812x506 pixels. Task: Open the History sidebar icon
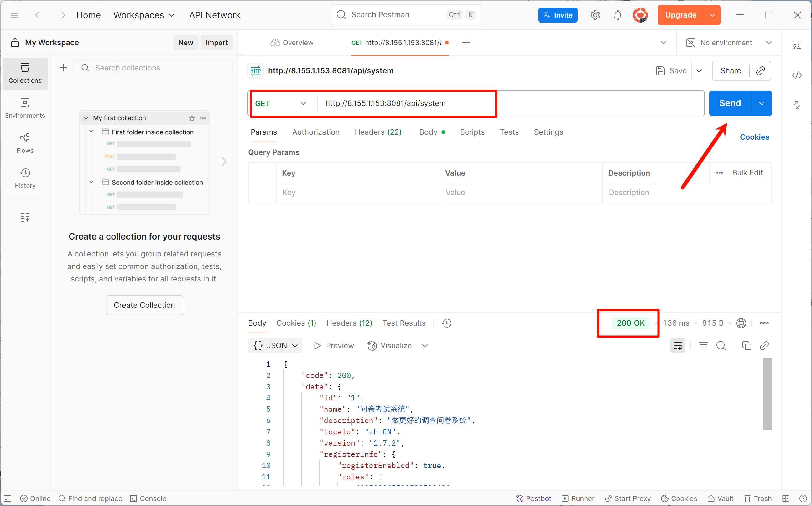[25, 179]
